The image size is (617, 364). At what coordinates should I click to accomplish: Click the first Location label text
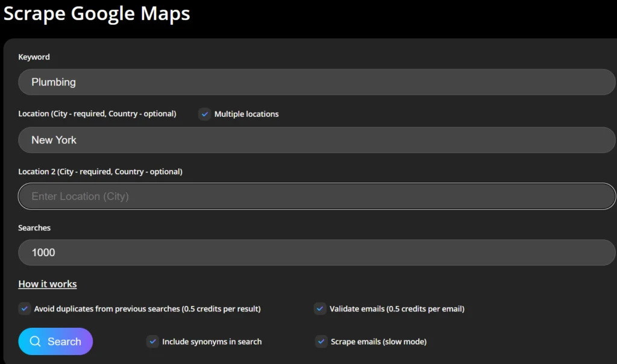pyautogui.click(x=97, y=114)
